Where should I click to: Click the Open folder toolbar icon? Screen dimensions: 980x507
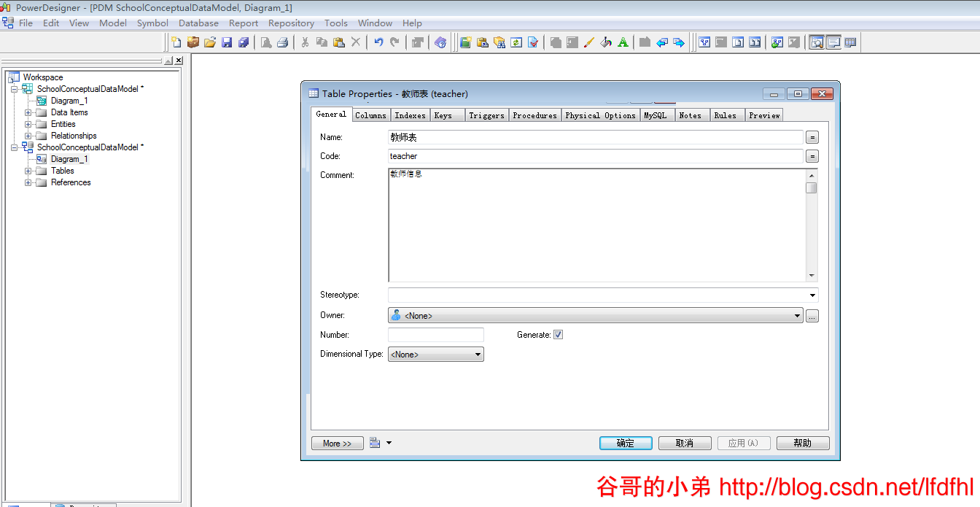point(210,42)
